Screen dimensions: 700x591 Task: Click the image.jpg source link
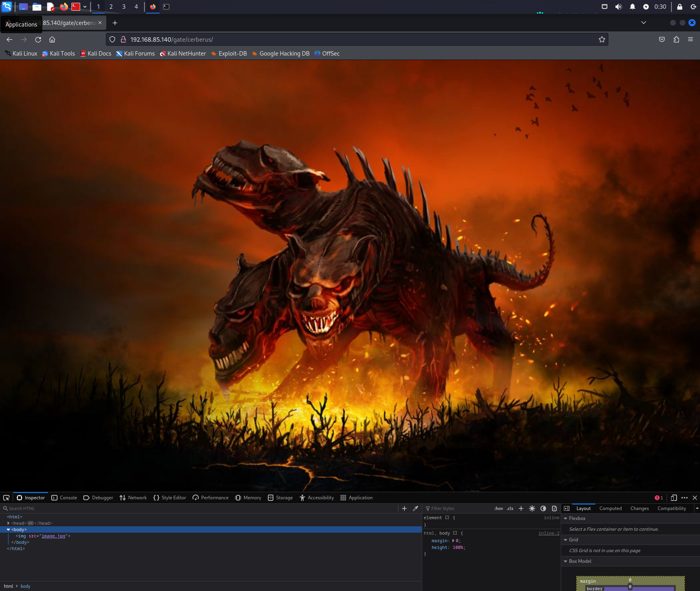coord(53,536)
